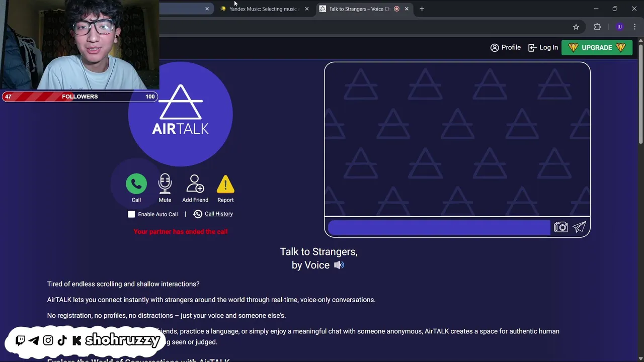The width and height of the screenshot is (644, 362).
Task: Click the chat messages panel
Action: (x=457, y=140)
